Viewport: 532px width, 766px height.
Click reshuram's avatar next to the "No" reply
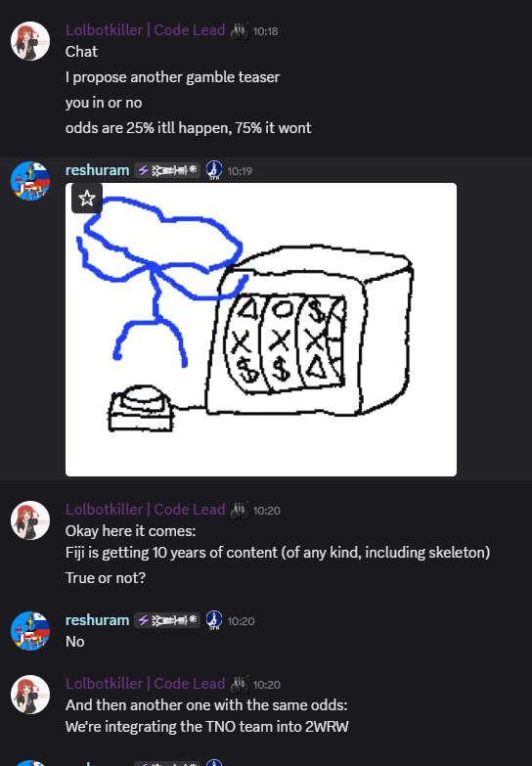click(30, 631)
